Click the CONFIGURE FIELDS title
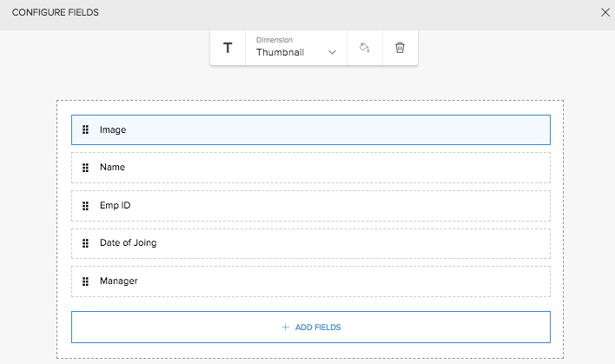This screenshot has height=364, width=615. [55, 12]
